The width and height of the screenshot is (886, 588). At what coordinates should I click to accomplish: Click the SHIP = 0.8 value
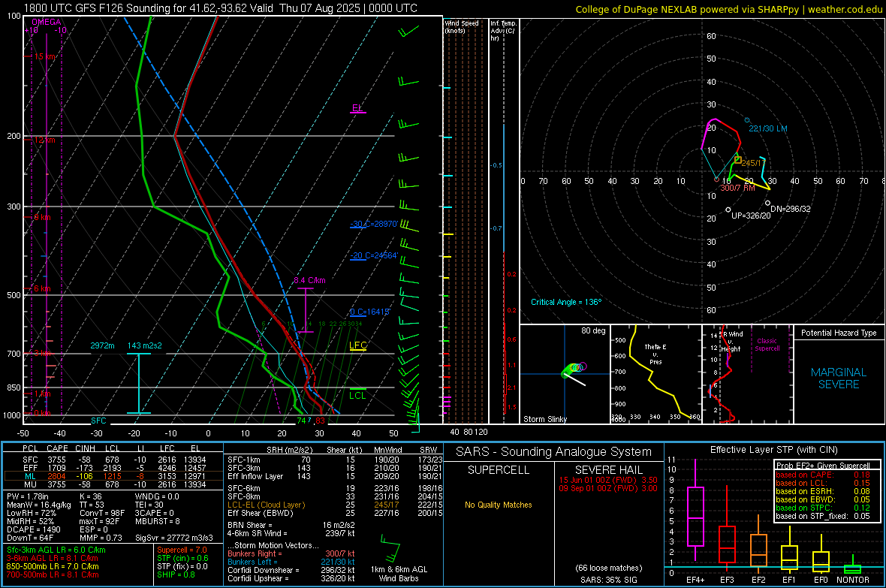click(x=176, y=574)
